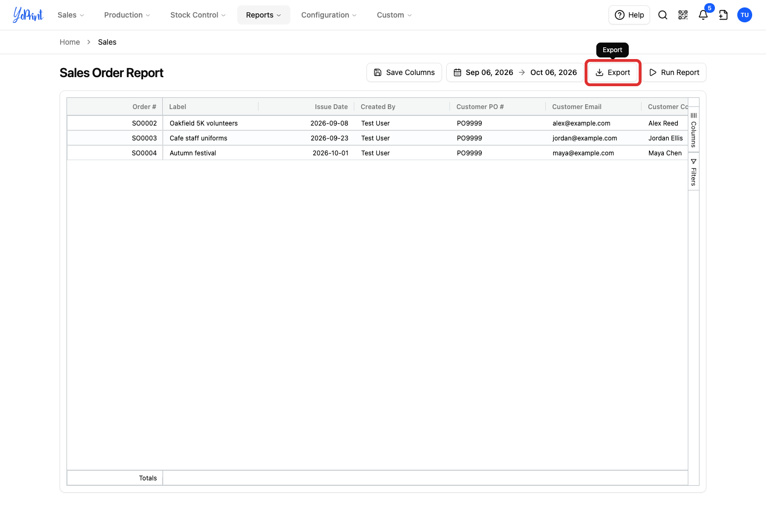766x532 pixels.
Task: Click issue date 2026-10-01 cell
Action: [x=306, y=153]
